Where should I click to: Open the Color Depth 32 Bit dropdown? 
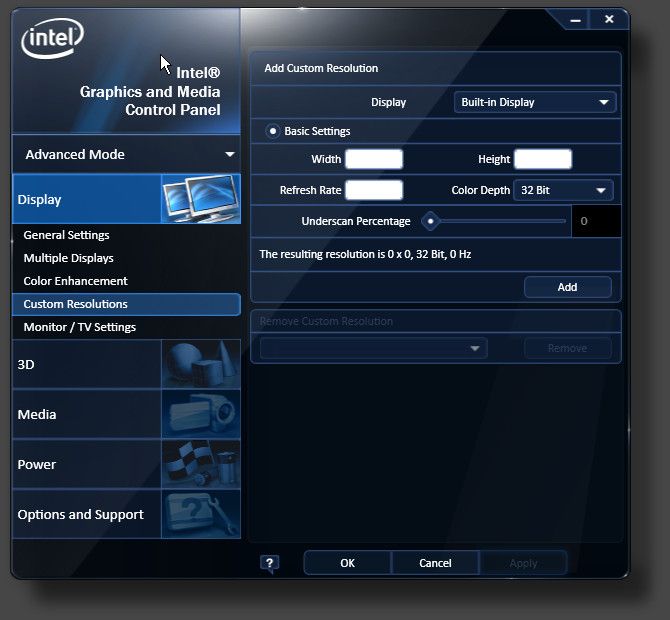563,190
